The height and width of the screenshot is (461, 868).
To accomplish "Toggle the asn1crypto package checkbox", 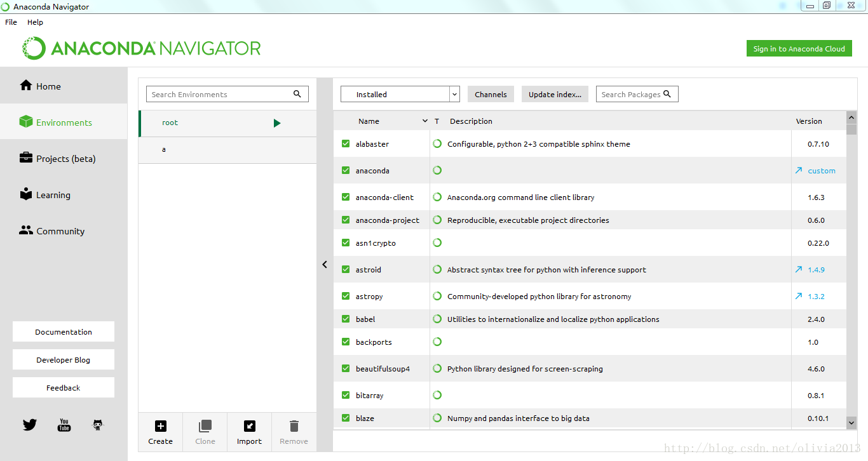I will click(x=346, y=243).
